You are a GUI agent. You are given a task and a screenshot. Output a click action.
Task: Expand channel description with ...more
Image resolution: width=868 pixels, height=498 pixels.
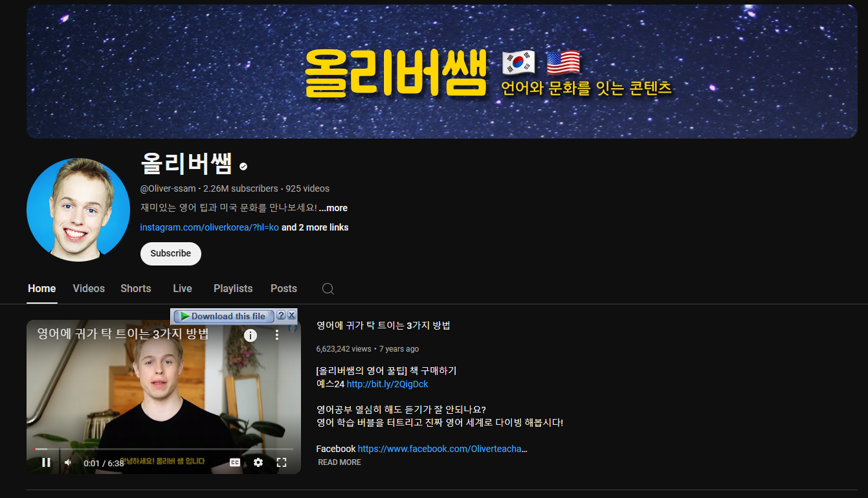pyautogui.click(x=333, y=208)
